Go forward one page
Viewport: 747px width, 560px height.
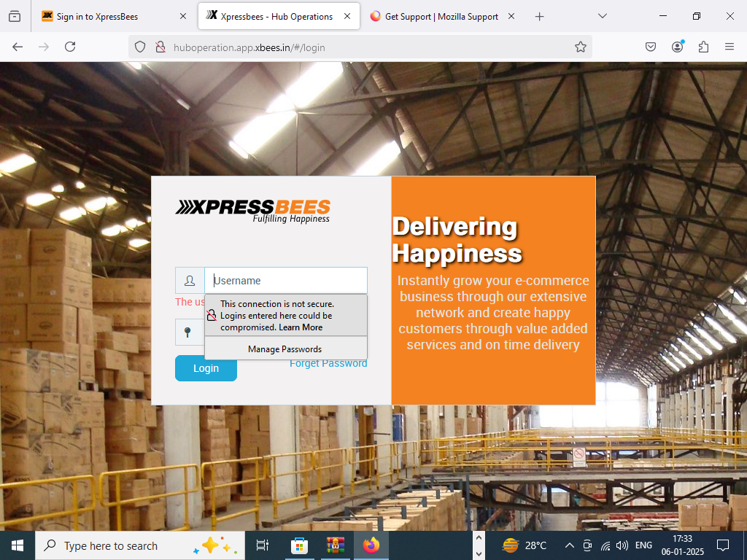tap(44, 47)
